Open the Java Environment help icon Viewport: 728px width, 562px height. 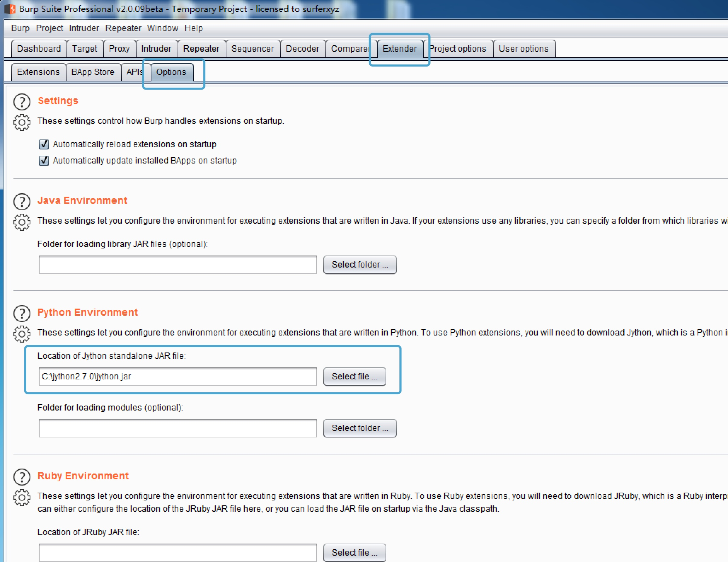pos(22,202)
